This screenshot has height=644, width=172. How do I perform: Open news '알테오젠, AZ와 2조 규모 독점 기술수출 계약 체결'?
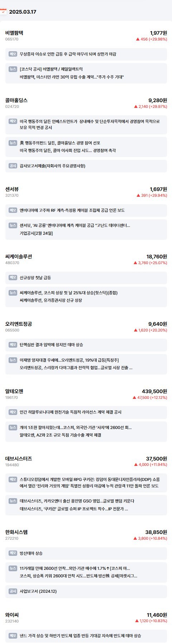[x=61, y=435]
